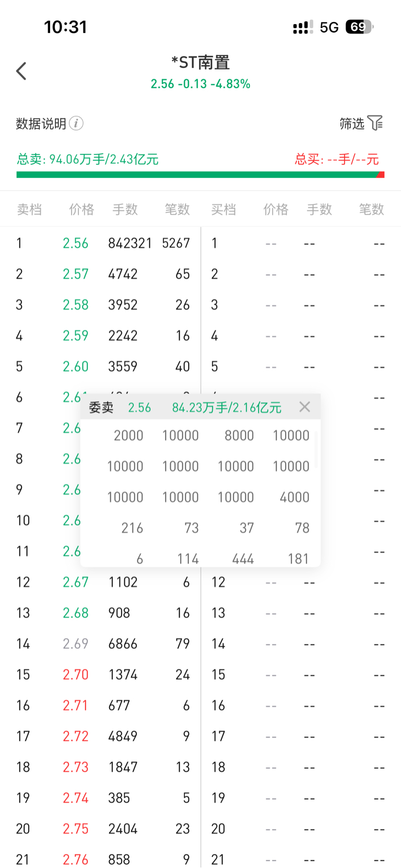Select sell volume 3952
Screen dimensions: 401x868
point(123,305)
